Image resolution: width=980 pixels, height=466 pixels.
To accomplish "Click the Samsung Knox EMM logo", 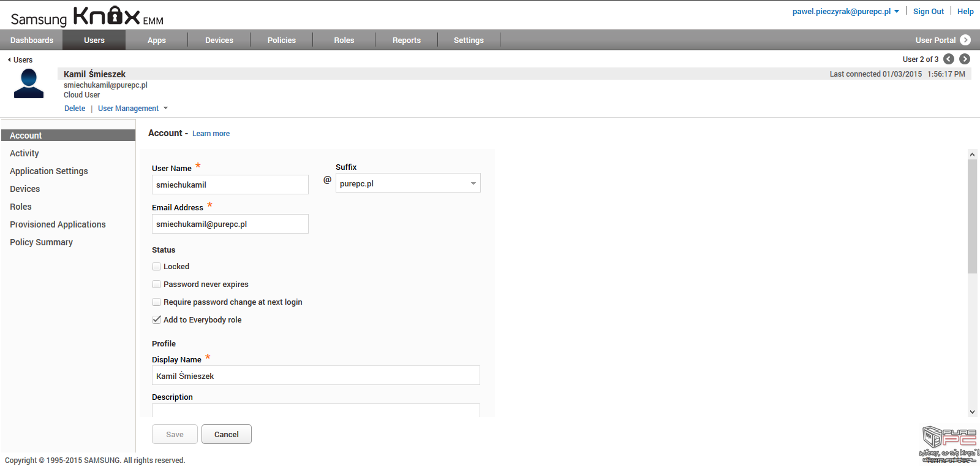I will [87, 16].
